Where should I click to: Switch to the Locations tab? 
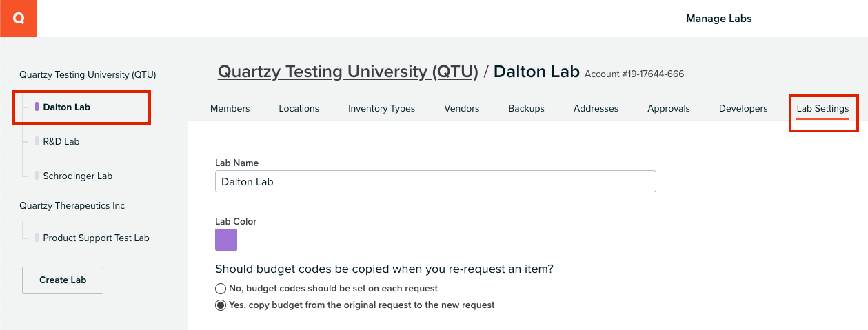click(299, 108)
